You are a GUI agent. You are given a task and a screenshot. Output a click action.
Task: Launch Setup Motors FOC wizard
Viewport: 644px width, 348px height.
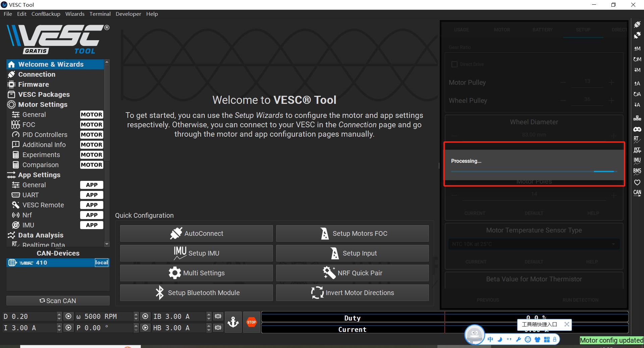click(353, 233)
